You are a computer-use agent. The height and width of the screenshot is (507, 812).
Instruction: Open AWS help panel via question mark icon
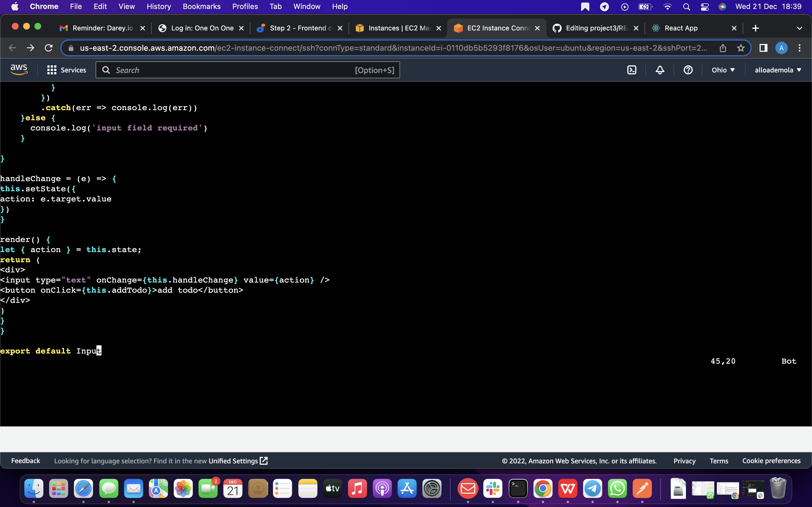(687, 70)
